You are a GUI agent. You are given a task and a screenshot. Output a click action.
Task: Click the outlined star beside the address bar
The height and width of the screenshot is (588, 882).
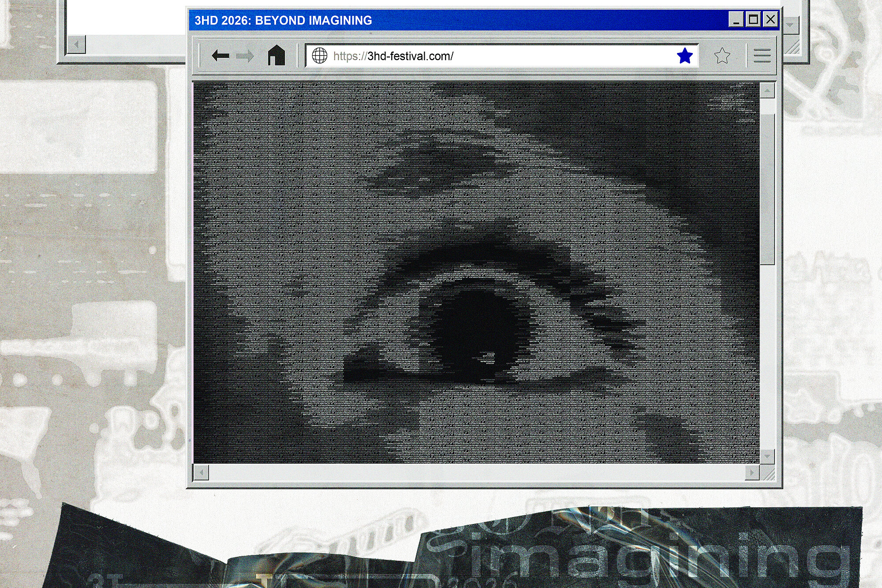[x=722, y=56]
